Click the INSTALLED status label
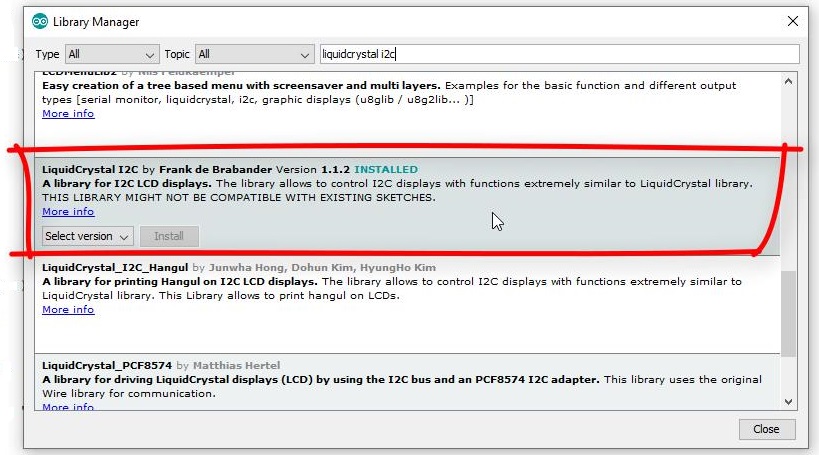 (386, 169)
